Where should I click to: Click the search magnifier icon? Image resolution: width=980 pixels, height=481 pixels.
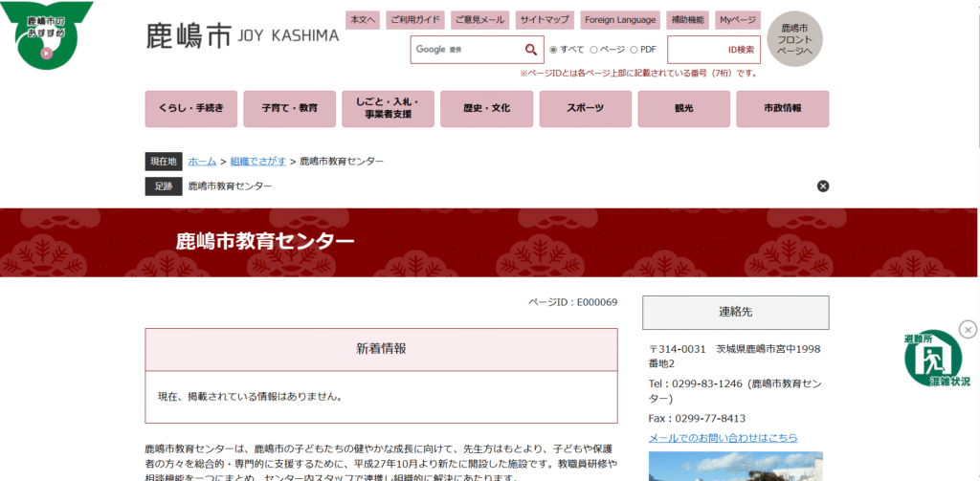click(x=530, y=50)
